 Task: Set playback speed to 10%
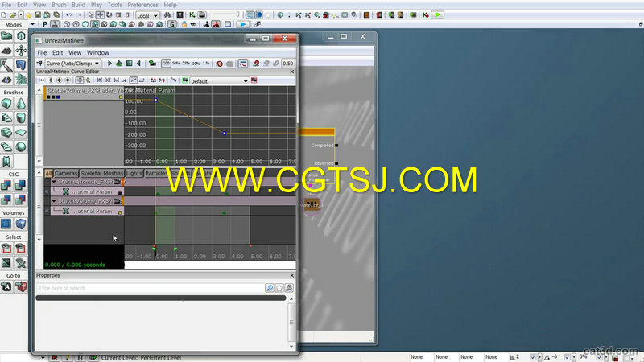tap(196, 64)
